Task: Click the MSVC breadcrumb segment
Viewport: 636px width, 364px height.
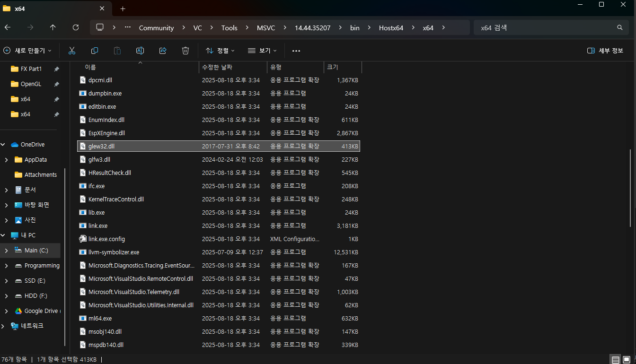Action: point(265,28)
